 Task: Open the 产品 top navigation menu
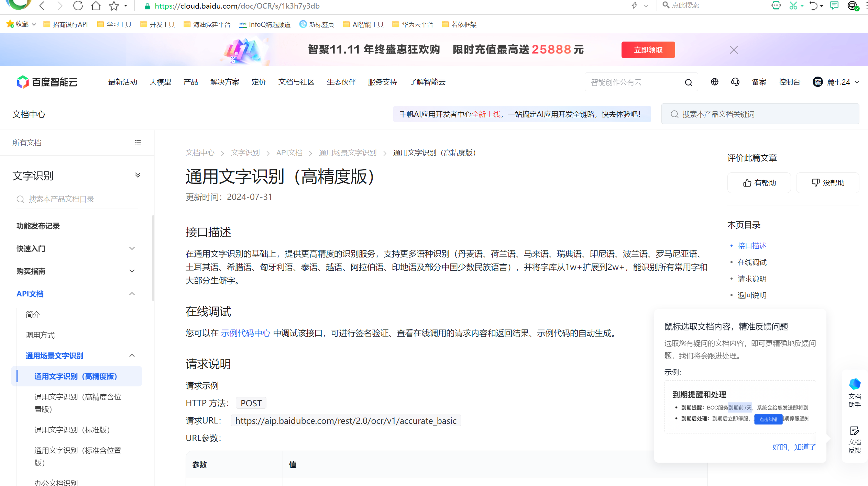click(x=190, y=82)
